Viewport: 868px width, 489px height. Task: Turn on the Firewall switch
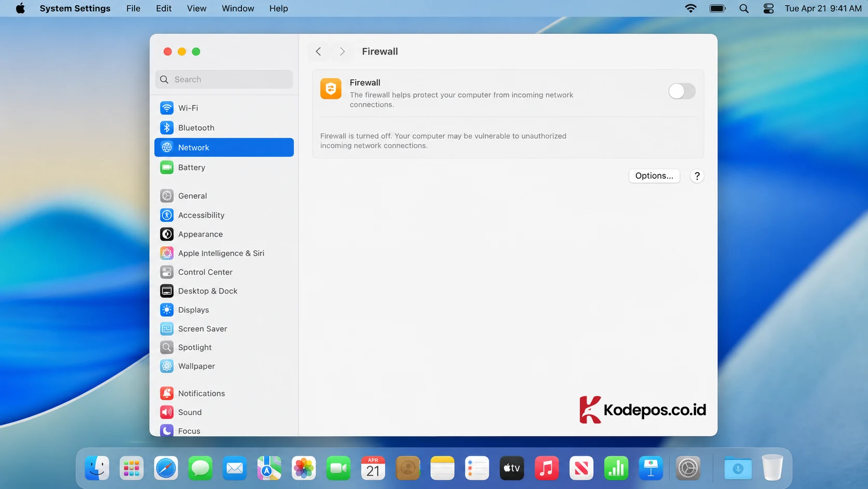pyautogui.click(x=682, y=91)
